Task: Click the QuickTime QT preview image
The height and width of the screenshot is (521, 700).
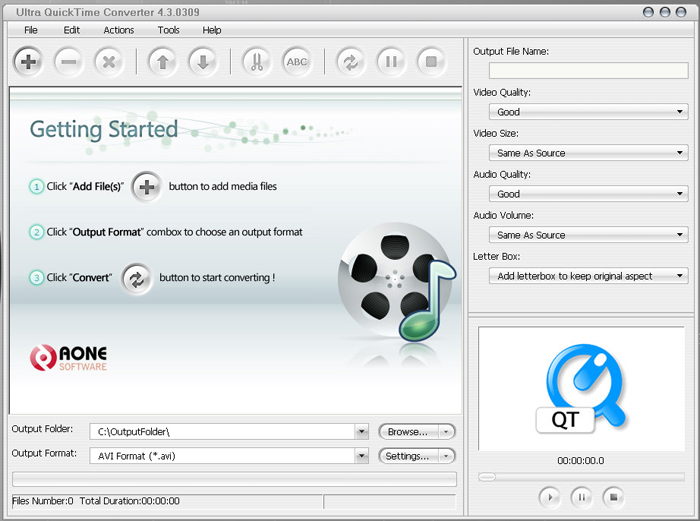Action: point(581,388)
